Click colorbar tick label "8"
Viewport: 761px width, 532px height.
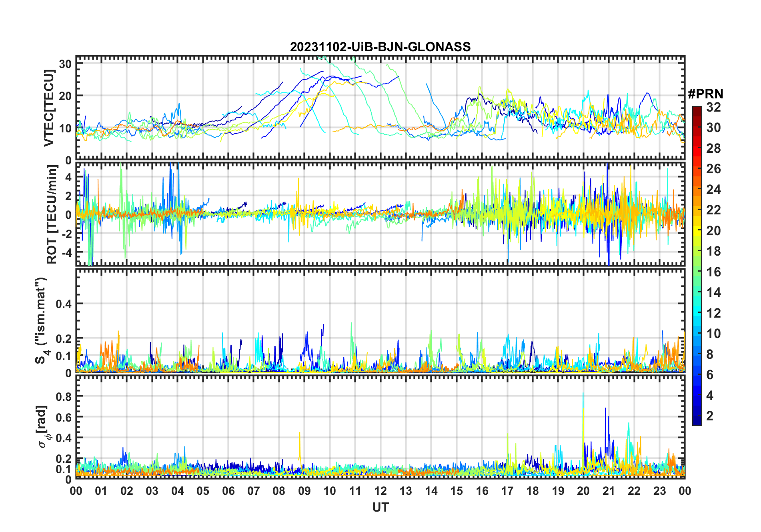tap(710, 354)
